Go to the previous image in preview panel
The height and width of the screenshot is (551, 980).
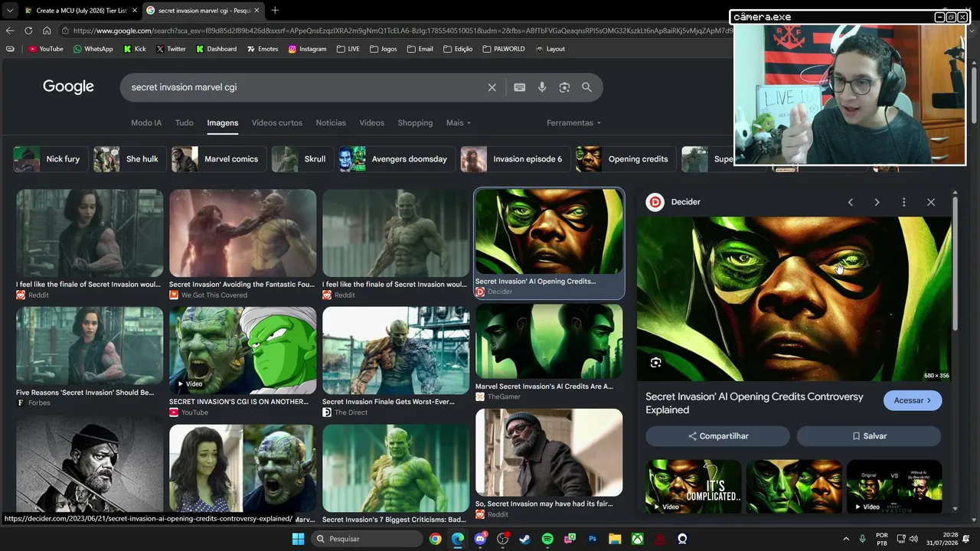[850, 202]
